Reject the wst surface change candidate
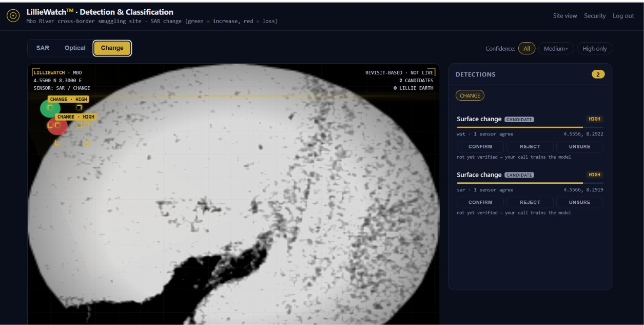The width and height of the screenshot is (644, 325). pos(530,146)
